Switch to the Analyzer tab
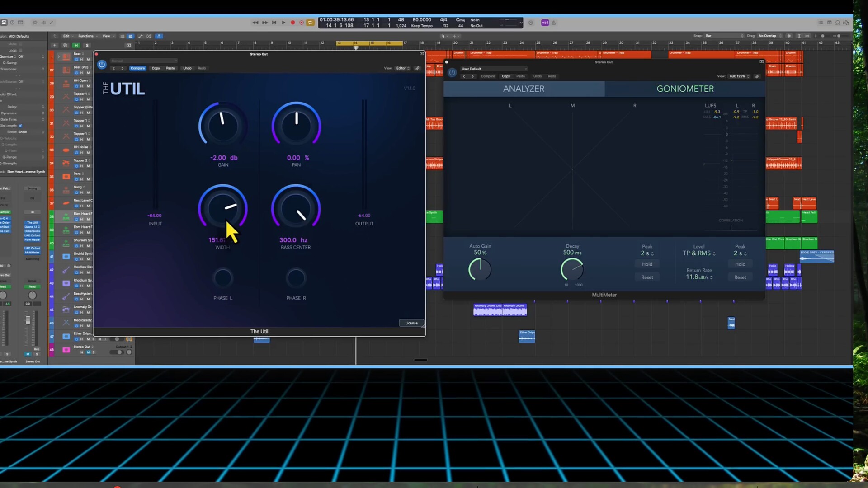The height and width of the screenshot is (488, 868). tap(524, 89)
